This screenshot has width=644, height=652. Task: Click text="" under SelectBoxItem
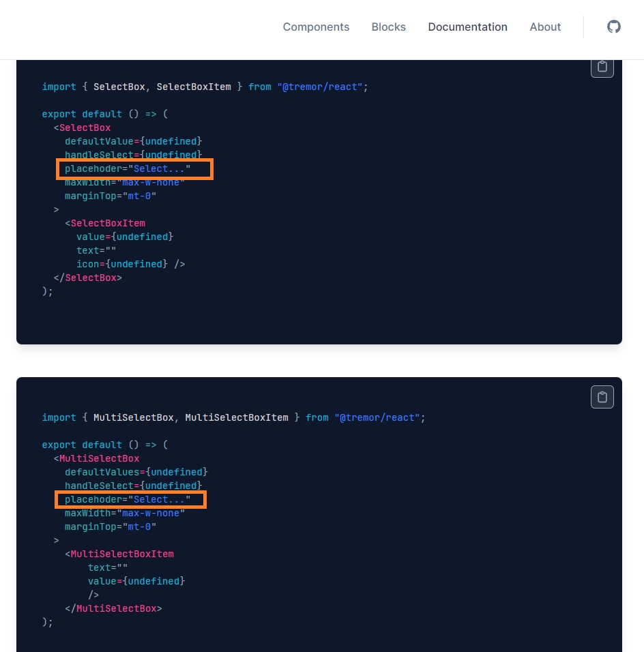[x=96, y=250]
